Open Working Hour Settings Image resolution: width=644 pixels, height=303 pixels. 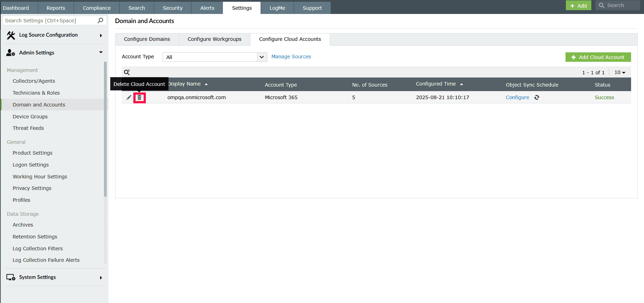[x=40, y=177]
